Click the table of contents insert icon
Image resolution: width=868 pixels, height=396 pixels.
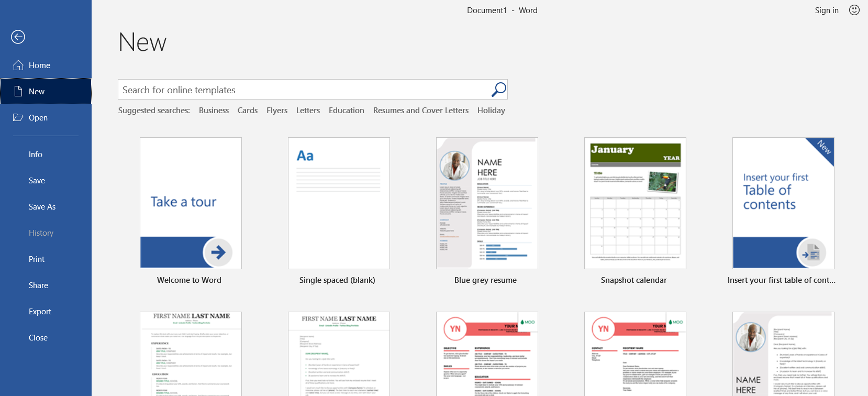pos(811,252)
